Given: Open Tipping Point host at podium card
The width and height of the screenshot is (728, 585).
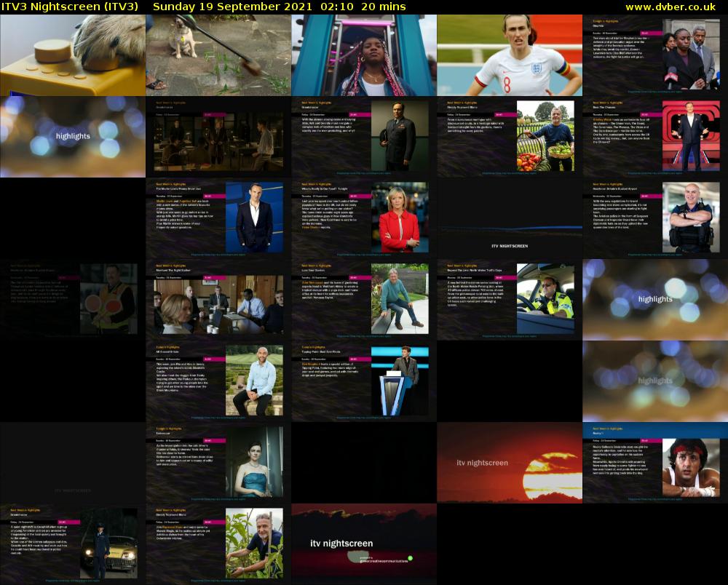Looking at the screenshot, I should 364,381.
